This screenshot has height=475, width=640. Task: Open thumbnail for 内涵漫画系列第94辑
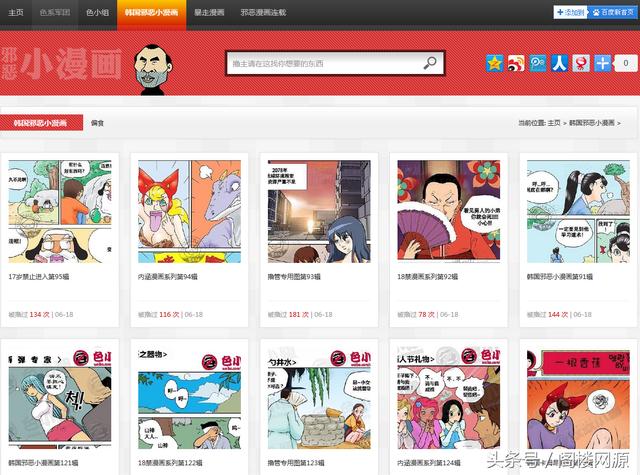click(x=189, y=211)
